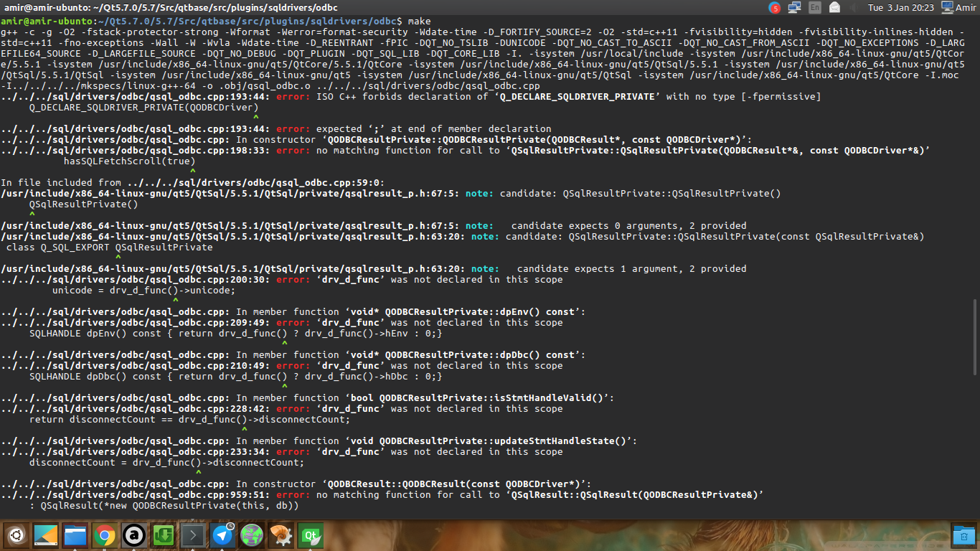The image size is (980, 551).
Task: Click the 'In file included from' line
Action: click(x=193, y=183)
